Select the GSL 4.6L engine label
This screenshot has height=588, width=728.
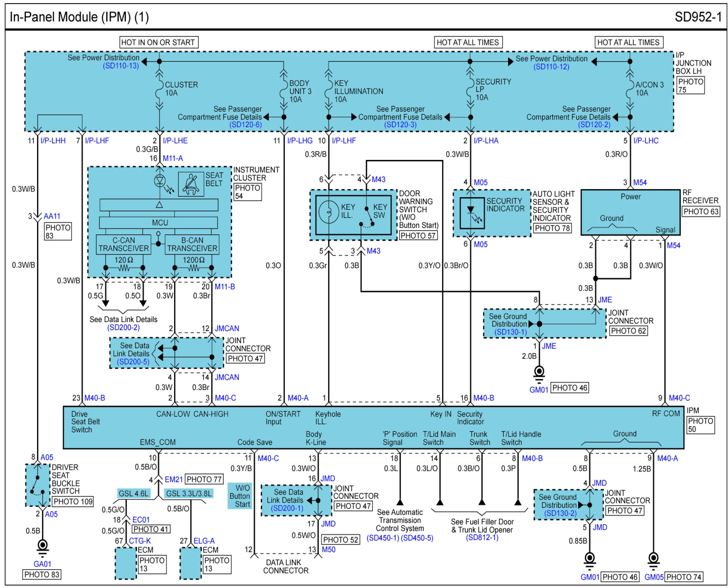click(x=133, y=494)
